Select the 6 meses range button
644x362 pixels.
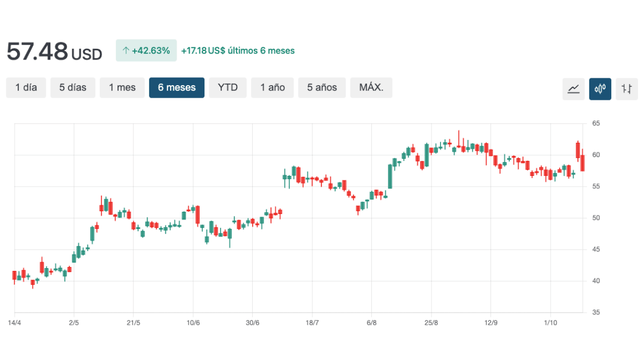[177, 88]
